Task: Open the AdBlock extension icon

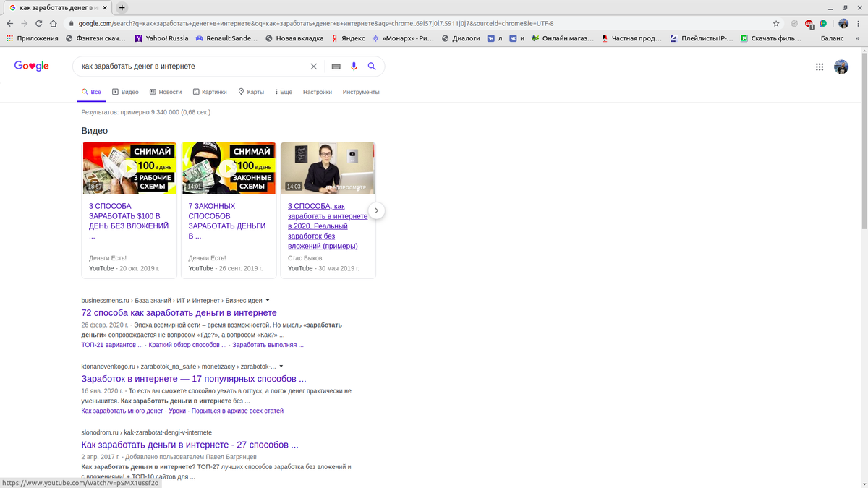Action: (x=809, y=23)
